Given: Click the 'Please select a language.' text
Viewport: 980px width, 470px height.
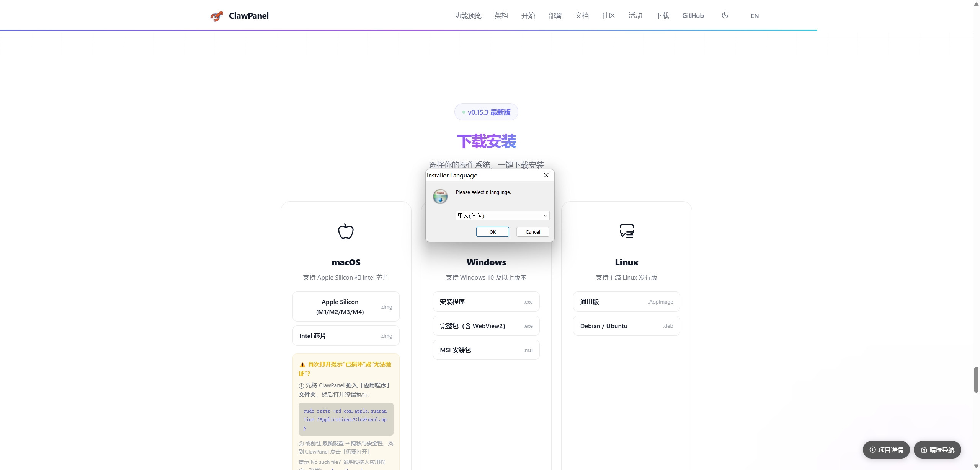Looking at the screenshot, I should point(483,192).
